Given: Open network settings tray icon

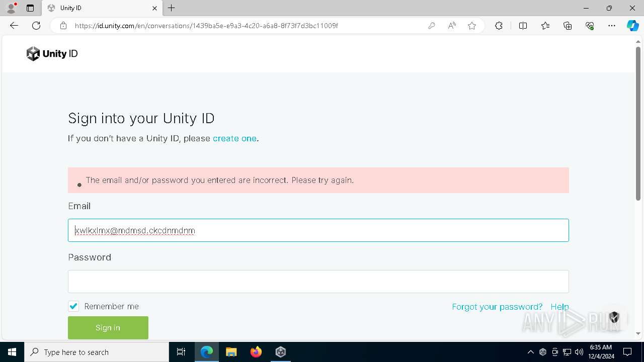Looking at the screenshot, I should [567, 352].
